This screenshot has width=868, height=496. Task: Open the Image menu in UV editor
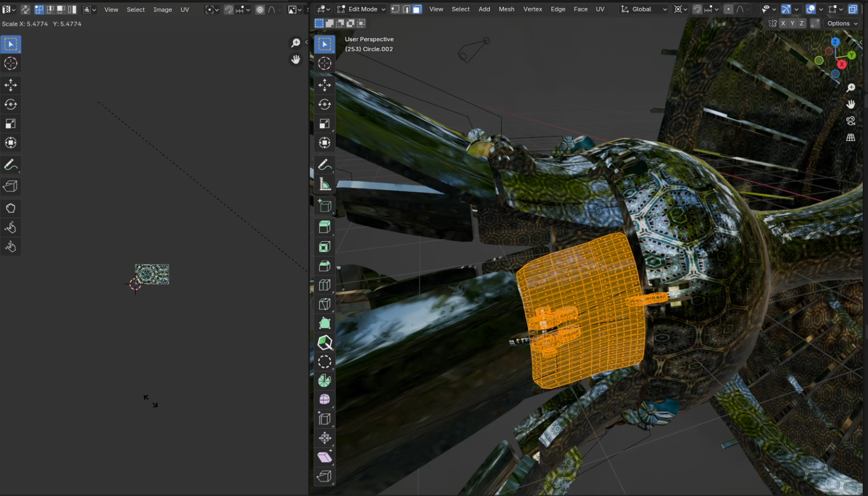tap(163, 10)
